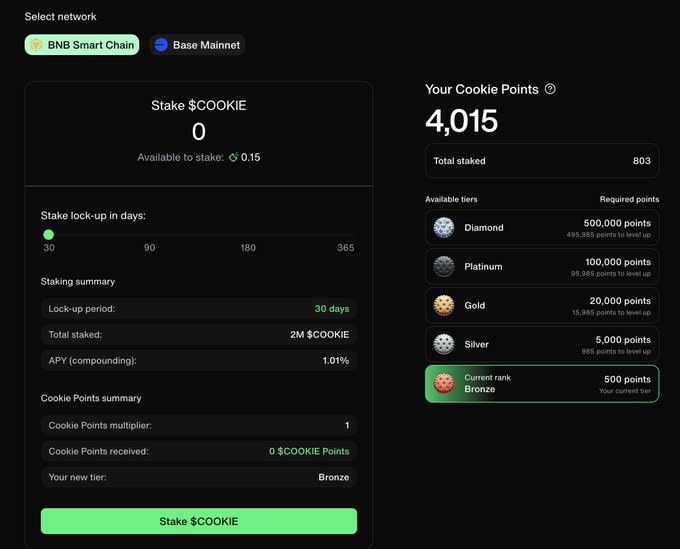This screenshot has width=680, height=549.
Task: Click '95,985 points to level up' text
Action: pos(611,274)
